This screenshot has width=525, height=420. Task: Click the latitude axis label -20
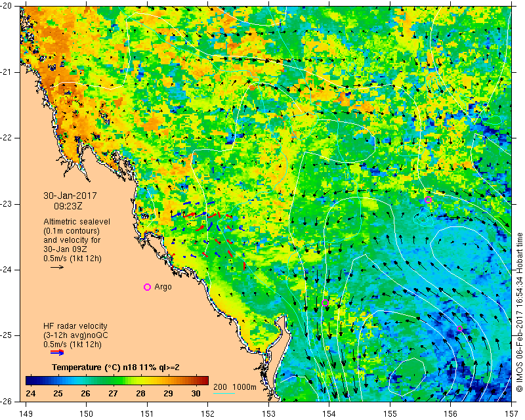coord(7,7)
